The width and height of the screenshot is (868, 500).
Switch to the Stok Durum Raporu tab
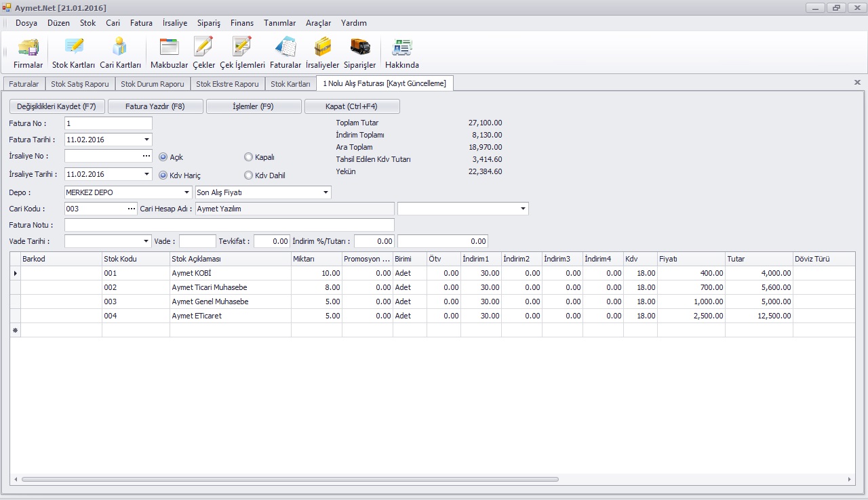[x=153, y=84]
